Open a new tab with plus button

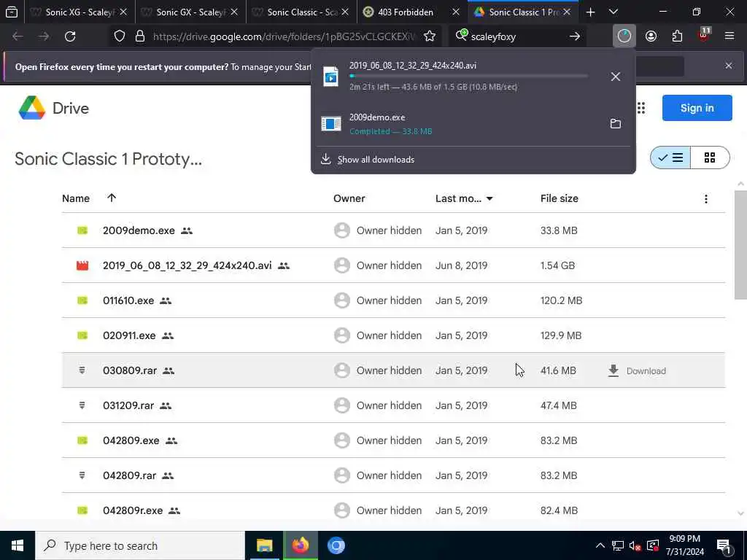(590, 12)
